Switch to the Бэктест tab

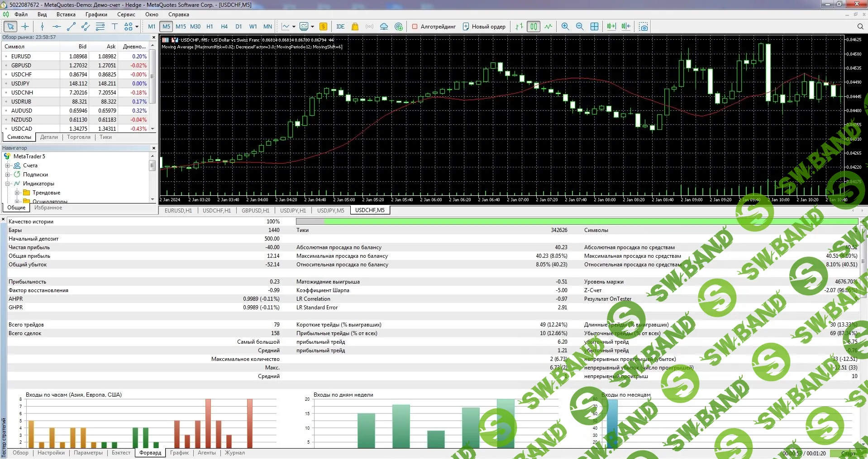click(x=121, y=453)
